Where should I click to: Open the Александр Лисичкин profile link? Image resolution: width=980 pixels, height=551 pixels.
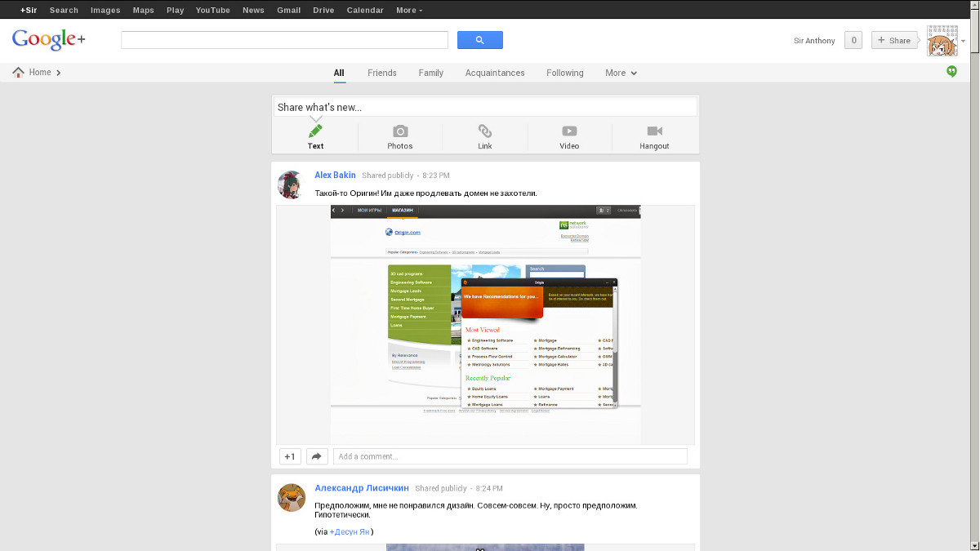362,488
